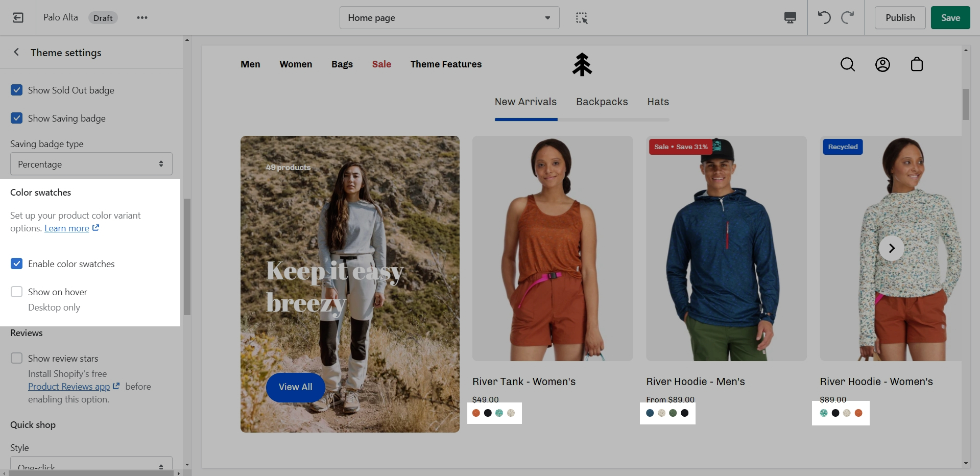The height and width of the screenshot is (476, 980).
Task: Go back from Theme settings
Action: [x=16, y=52]
